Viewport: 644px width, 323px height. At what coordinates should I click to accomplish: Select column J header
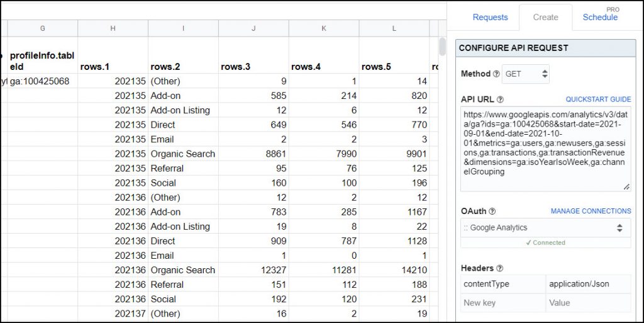click(253, 28)
